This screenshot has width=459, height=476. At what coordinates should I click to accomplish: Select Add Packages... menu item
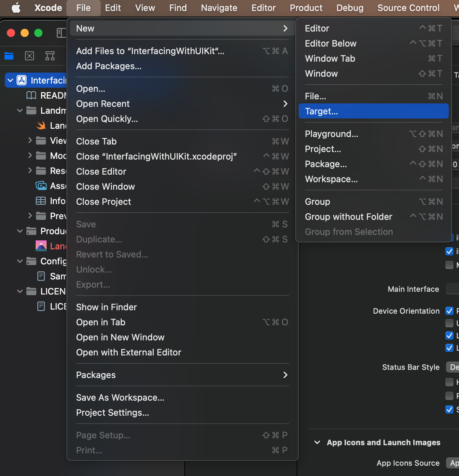[183, 66]
